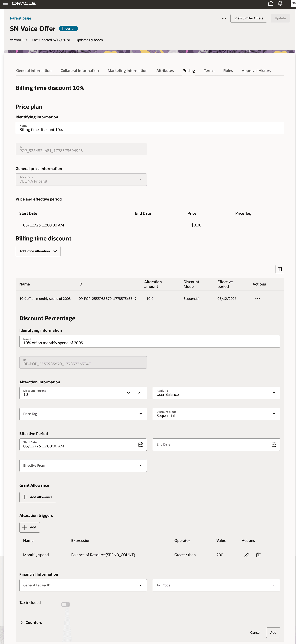Click the Sequential table cell
The image size is (296, 644).
click(191, 299)
